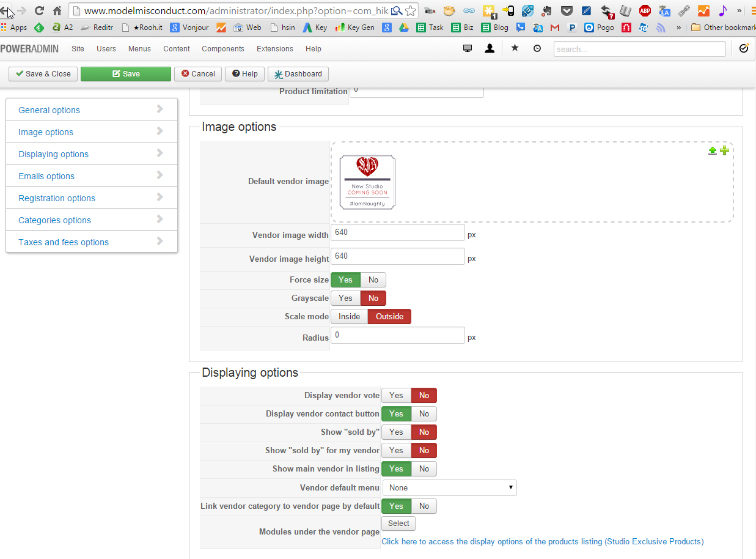Image resolution: width=756 pixels, height=559 pixels.
Task: Click the star favorites icon in admin bar
Action: point(515,48)
